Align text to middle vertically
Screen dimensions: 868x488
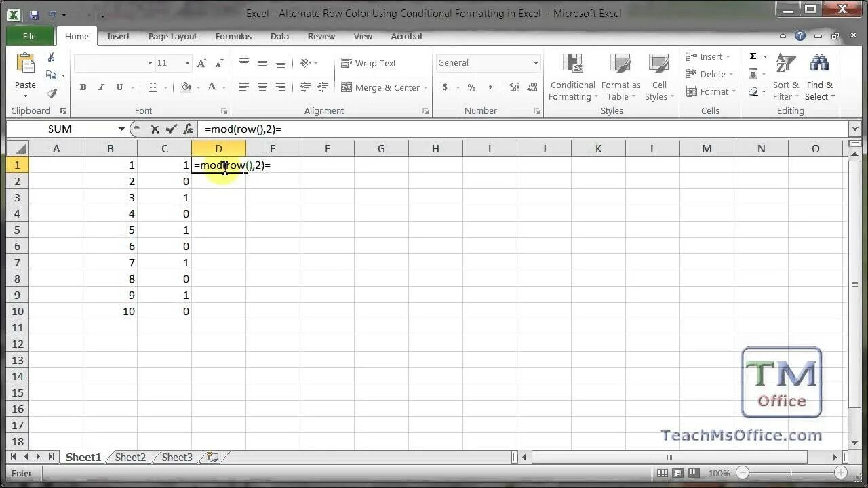tap(262, 63)
